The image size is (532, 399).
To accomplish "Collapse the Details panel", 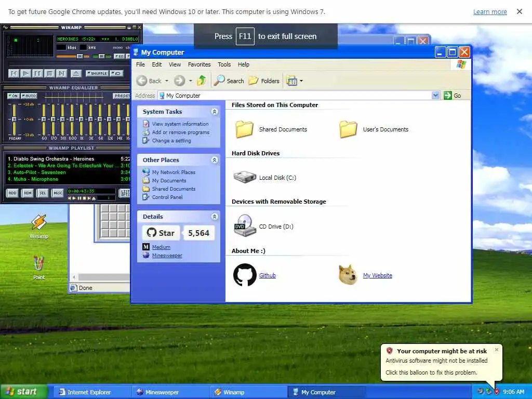I will (215, 217).
